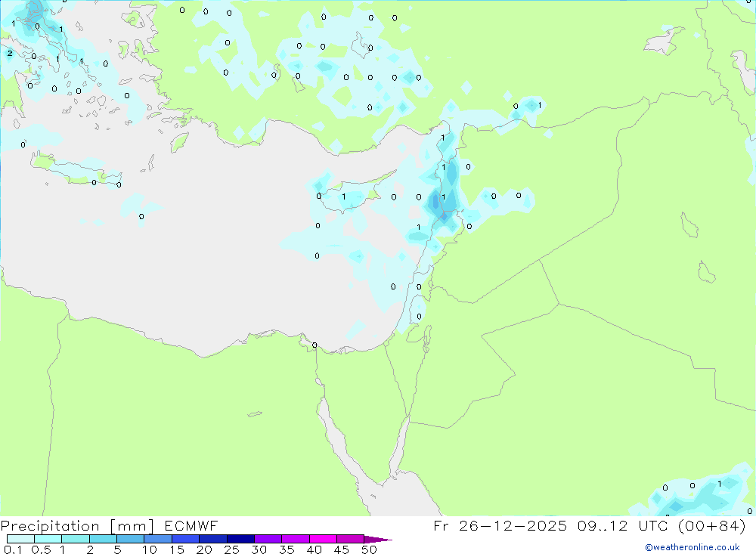Viewport: 756px width, 554px height.
Task: Click the 'Precipitation [mm]' title text
Action: click(x=77, y=526)
